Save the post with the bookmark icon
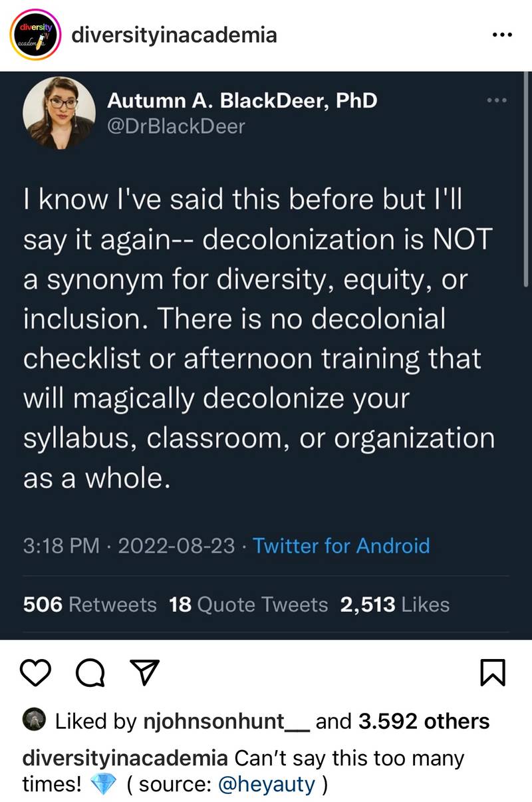Viewport: 532px width, 802px height. 493,673
